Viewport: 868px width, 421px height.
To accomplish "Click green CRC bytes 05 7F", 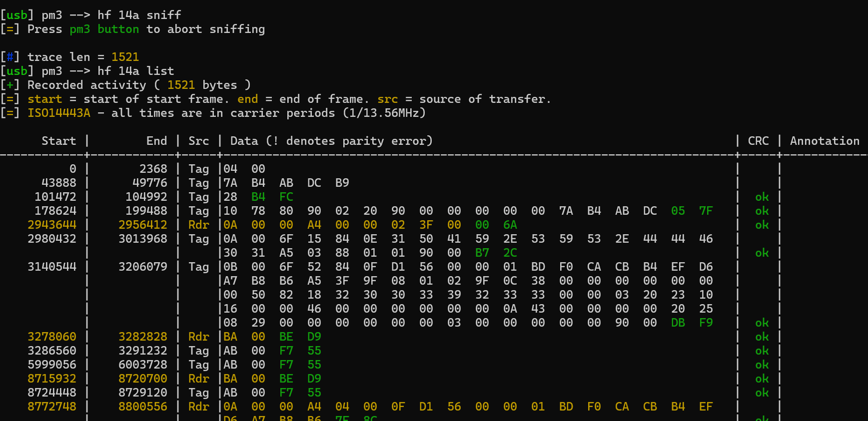I will [x=692, y=211].
